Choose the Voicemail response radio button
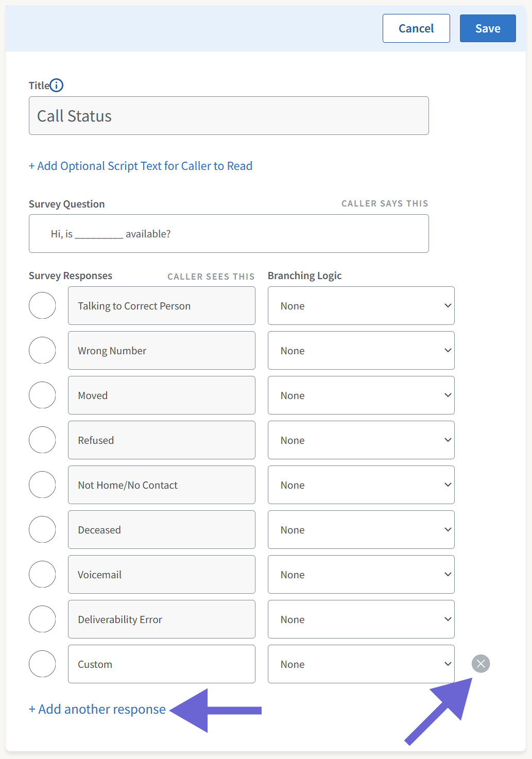The width and height of the screenshot is (532, 759). coord(42,574)
